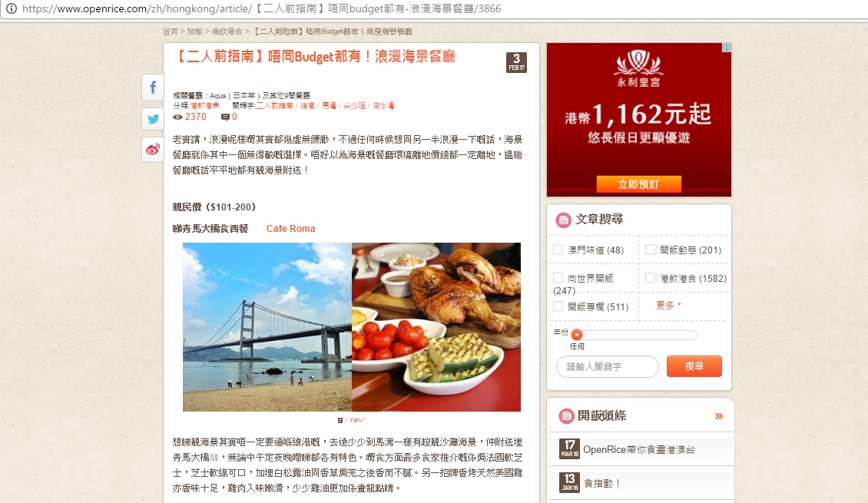Viewport: 868px width, 503px height.
Task: Click 立即預訂 button on the ad
Action: click(639, 184)
